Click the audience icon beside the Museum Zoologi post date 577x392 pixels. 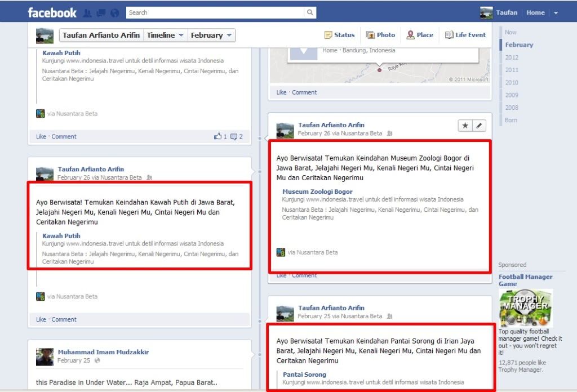389,133
